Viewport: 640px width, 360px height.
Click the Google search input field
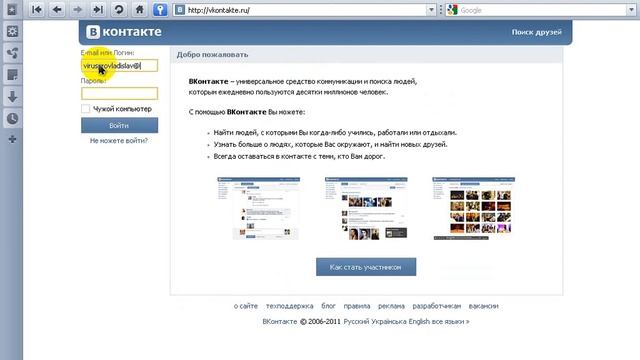542,10
